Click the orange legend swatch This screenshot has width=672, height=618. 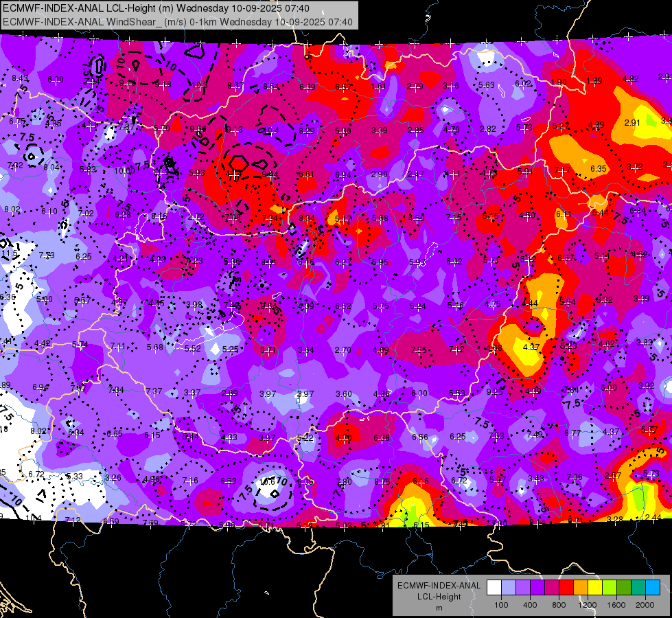point(581,588)
